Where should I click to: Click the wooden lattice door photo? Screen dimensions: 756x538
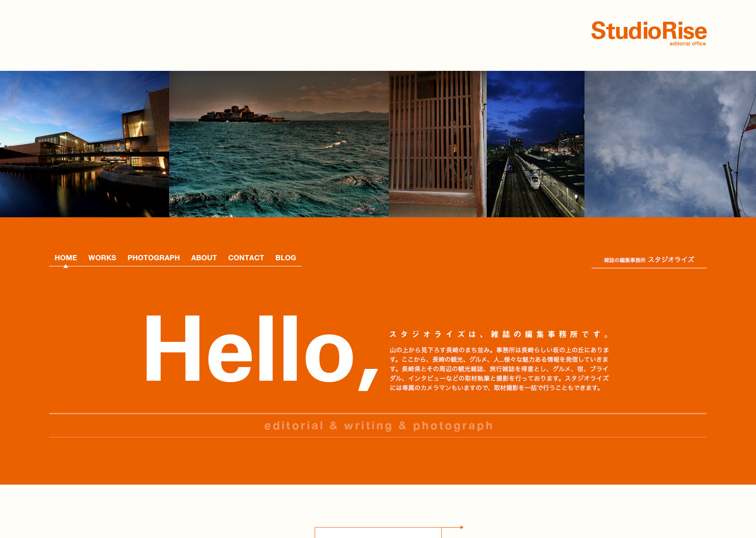pyautogui.click(x=438, y=144)
